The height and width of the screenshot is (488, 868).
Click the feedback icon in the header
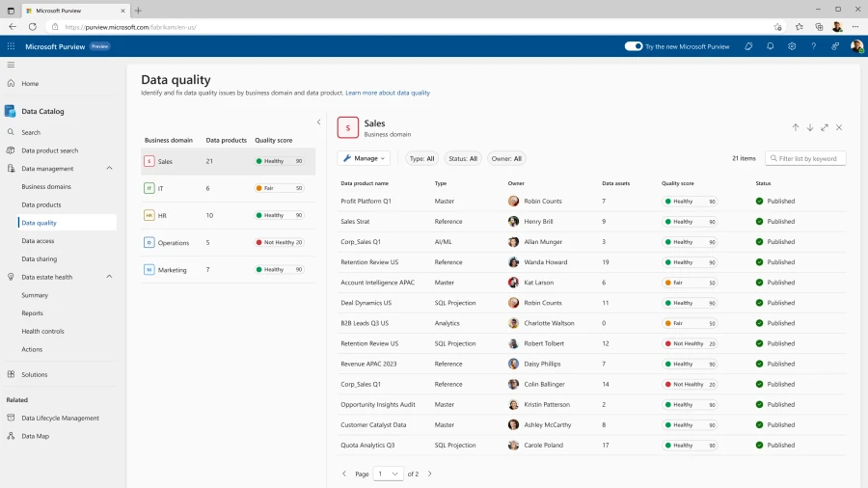coord(835,46)
